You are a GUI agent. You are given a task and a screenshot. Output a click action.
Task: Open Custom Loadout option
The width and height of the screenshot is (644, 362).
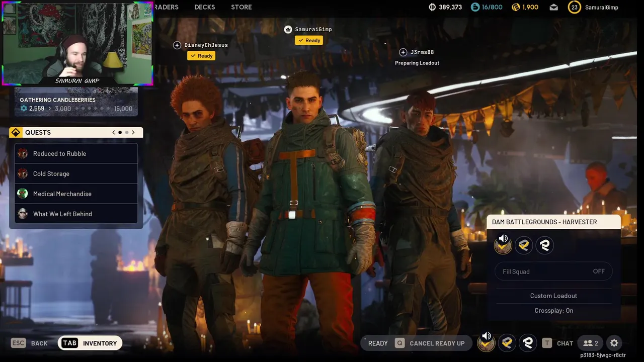[x=553, y=296]
